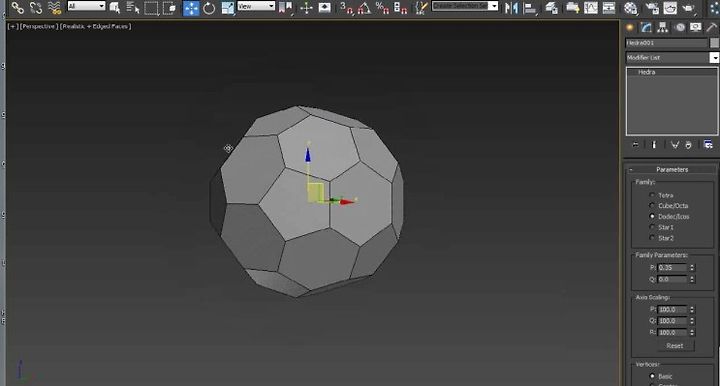Screen dimensions: 720x386
Task: Select the Dodec/Icos family radio button
Action: (x=652, y=216)
